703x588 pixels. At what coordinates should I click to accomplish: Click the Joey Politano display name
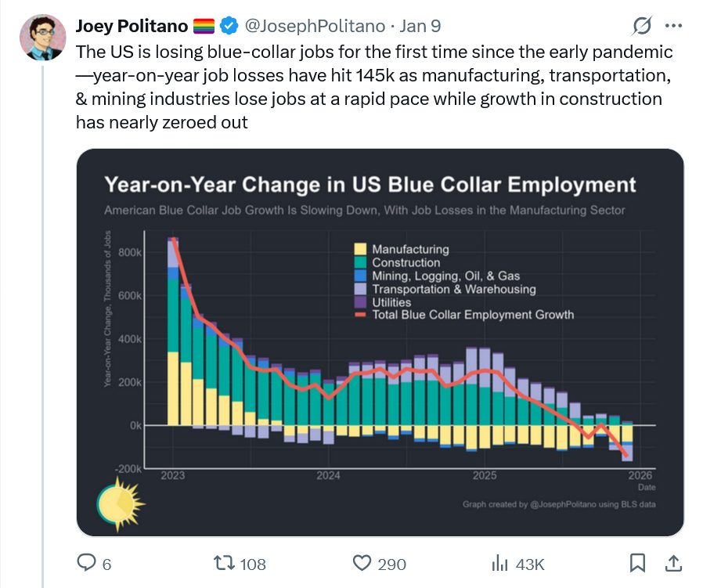pos(132,26)
